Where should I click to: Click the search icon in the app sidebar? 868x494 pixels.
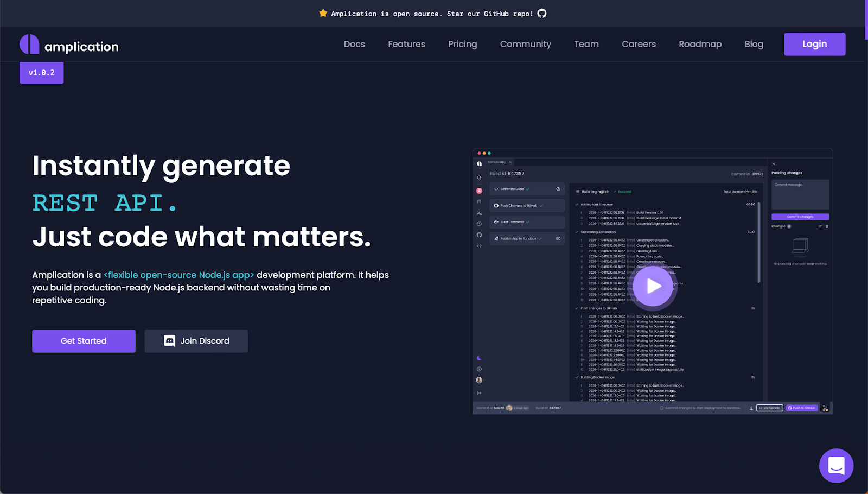479,178
